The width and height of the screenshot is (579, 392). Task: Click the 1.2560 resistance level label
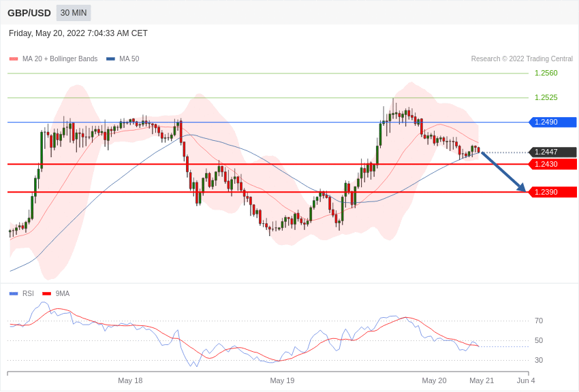pyautogui.click(x=546, y=73)
